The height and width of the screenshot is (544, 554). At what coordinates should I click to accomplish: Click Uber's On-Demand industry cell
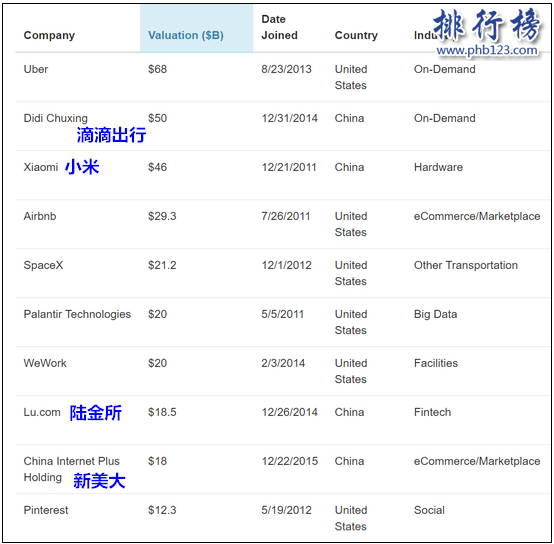(444, 69)
